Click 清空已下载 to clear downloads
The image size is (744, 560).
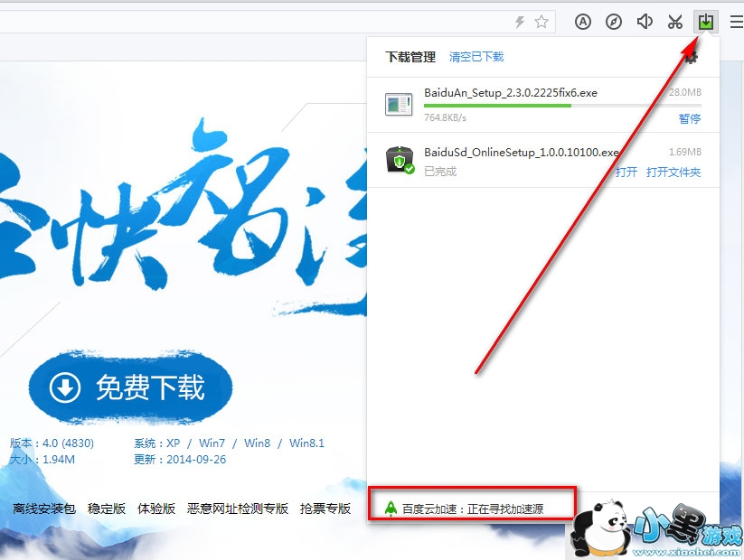coord(476,57)
